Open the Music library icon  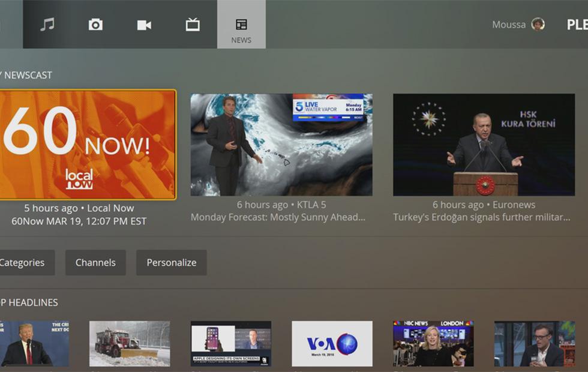pos(47,25)
